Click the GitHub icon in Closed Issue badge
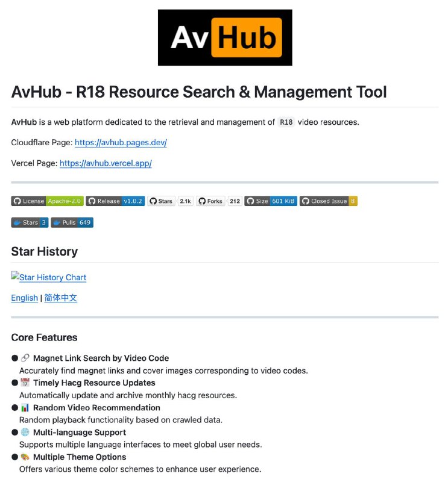Image resolution: width=448 pixels, height=482 pixels. 306,201
